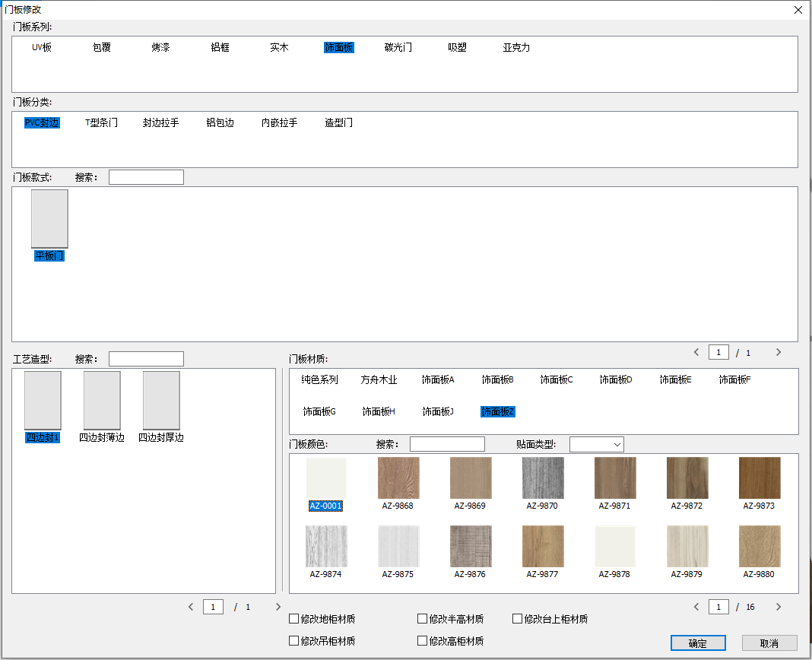Pick the AZ-9870 gray wood swatch

coord(543,478)
